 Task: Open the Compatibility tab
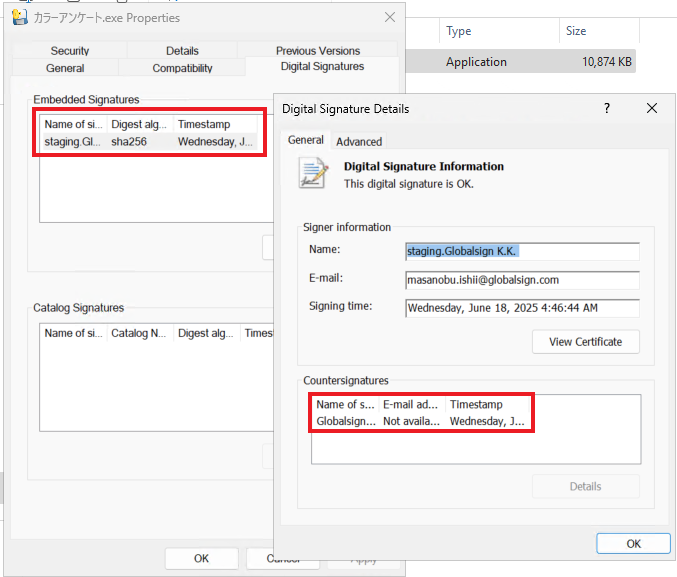click(x=182, y=68)
